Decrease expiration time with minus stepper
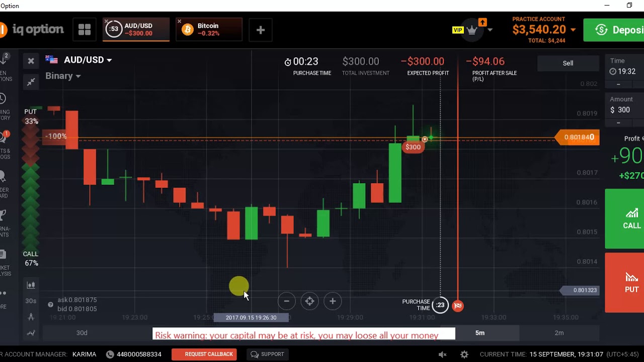Screen dimensions: 644x362 click(618, 84)
